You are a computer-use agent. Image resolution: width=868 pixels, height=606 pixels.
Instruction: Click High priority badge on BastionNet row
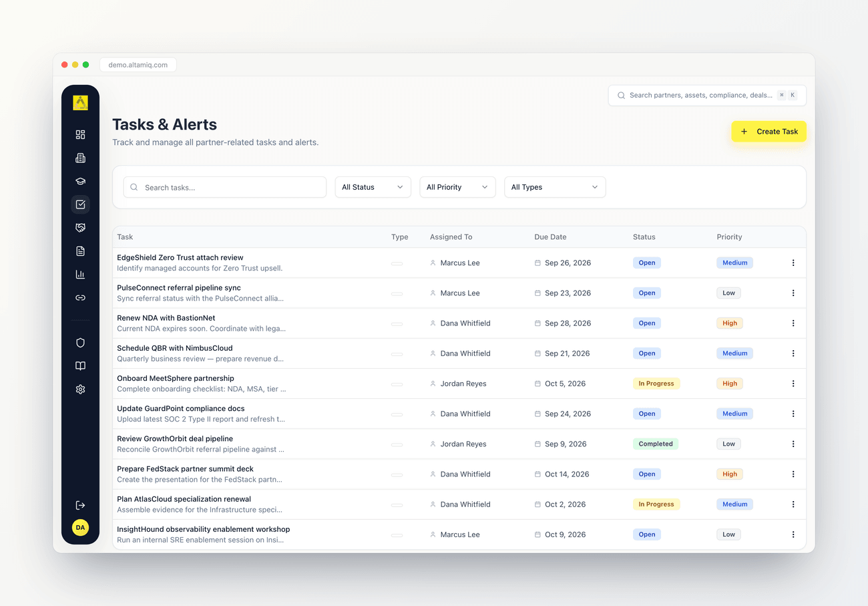(x=730, y=323)
